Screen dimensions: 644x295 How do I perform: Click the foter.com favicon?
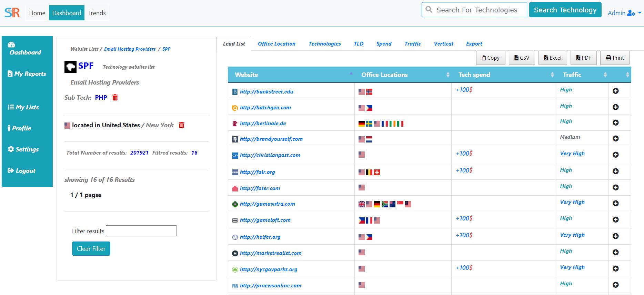235,188
